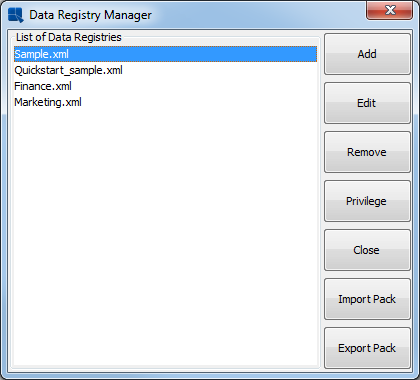The image size is (420, 380).
Task: Select Sample.xml in the registry list
Action: [165, 54]
